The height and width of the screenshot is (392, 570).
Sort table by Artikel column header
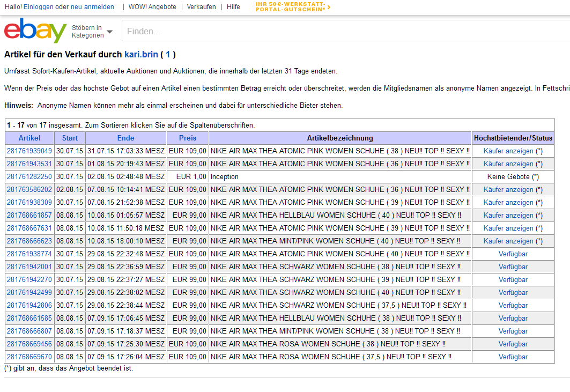click(x=29, y=138)
